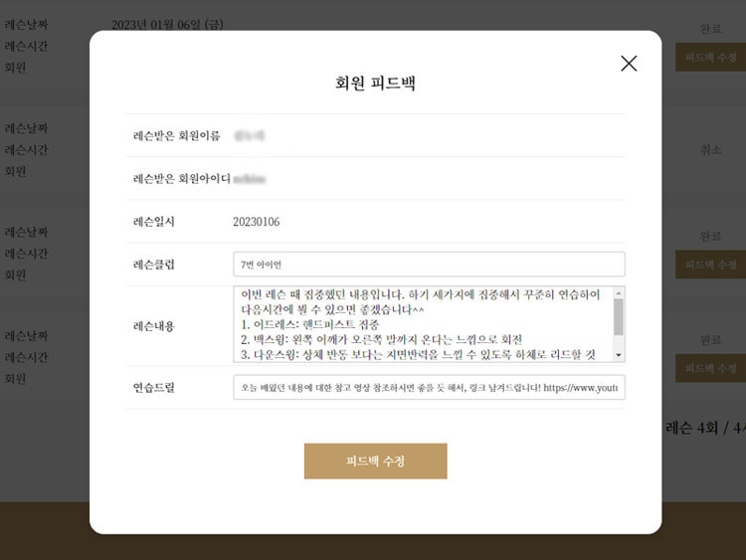The width and height of the screenshot is (746, 560).
Task: Click the 레슨클럽 field label
Action: 154,265
